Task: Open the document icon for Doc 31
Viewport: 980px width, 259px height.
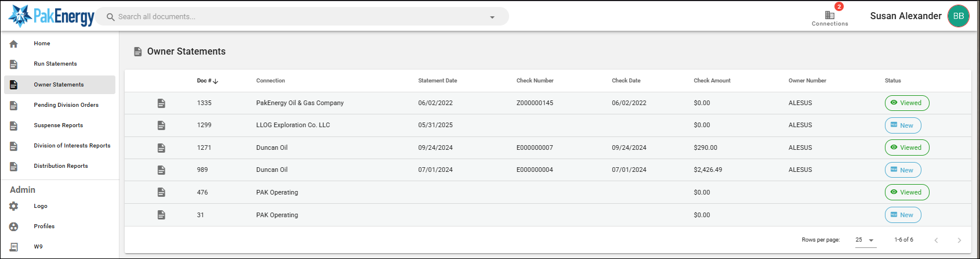Action: [161, 215]
